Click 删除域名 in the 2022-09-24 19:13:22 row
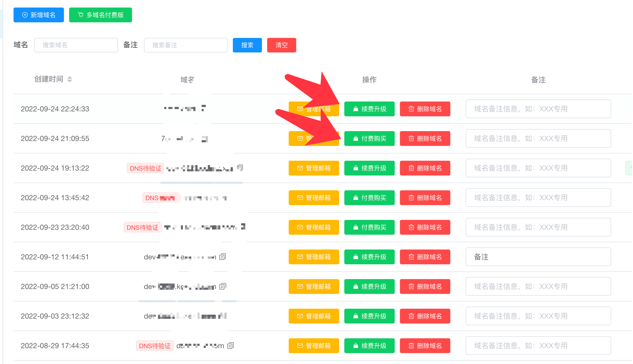633x364 pixels. point(425,168)
